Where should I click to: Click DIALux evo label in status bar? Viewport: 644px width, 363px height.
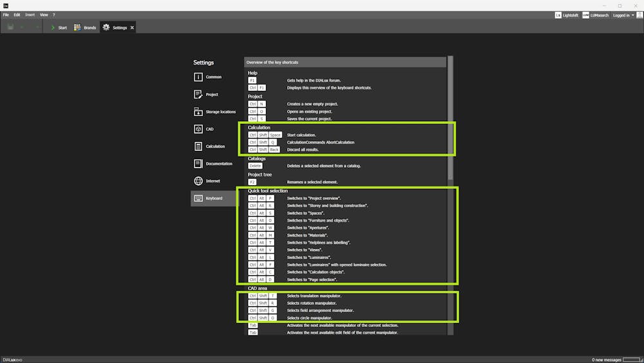[x=12, y=360]
